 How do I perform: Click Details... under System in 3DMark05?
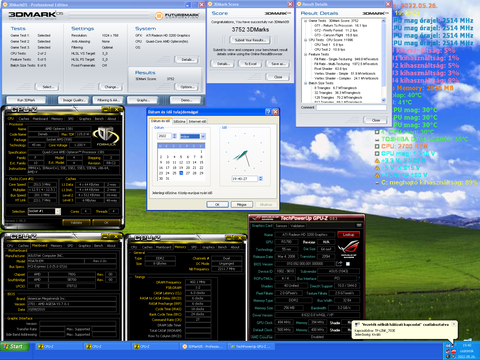(186, 60)
